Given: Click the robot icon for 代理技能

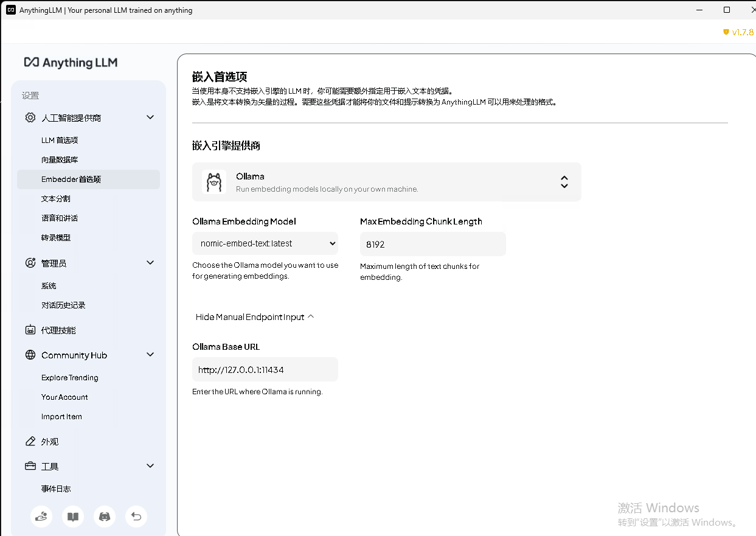Looking at the screenshot, I should pyautogui.click(x=30, y=330).
